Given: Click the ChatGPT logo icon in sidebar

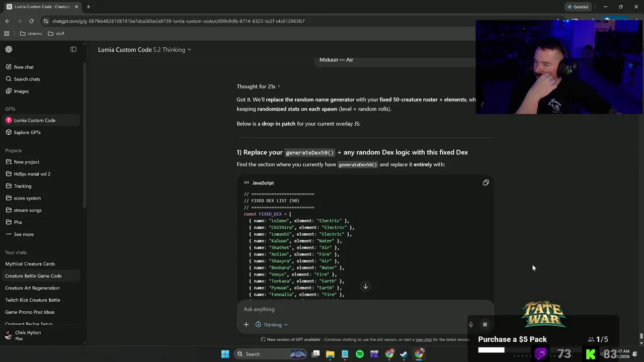Looking at the screenshot, I should tap(9, 49).
